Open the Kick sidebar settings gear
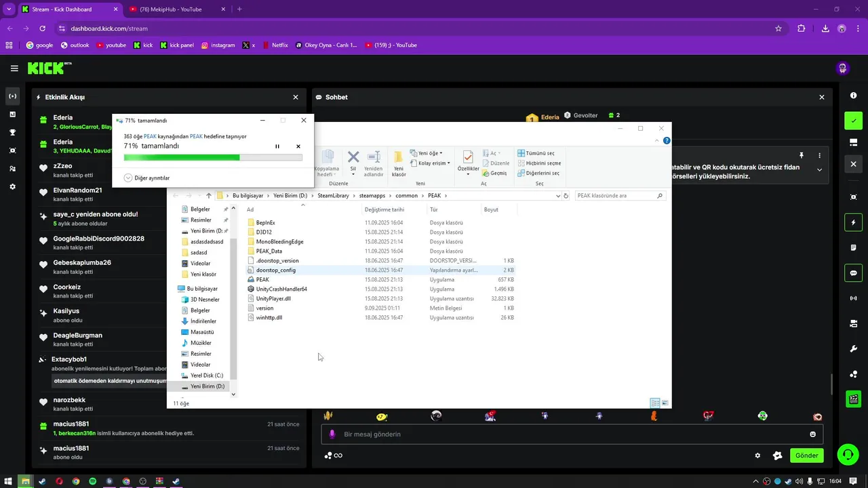Image resolution: width=868 pixels, height=488 pixels. tap(12, 186)
